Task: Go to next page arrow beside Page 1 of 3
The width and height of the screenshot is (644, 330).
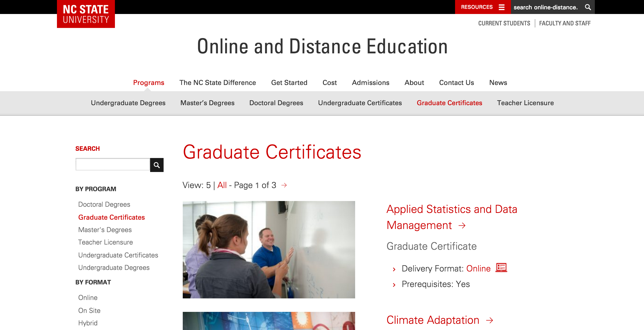Action: click(x=284, y=185)
